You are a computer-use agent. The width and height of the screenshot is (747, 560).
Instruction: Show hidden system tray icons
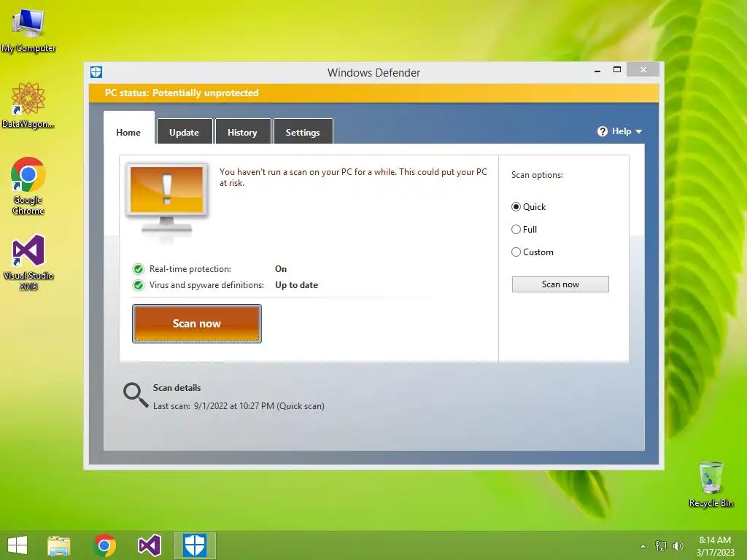point(643,546)
